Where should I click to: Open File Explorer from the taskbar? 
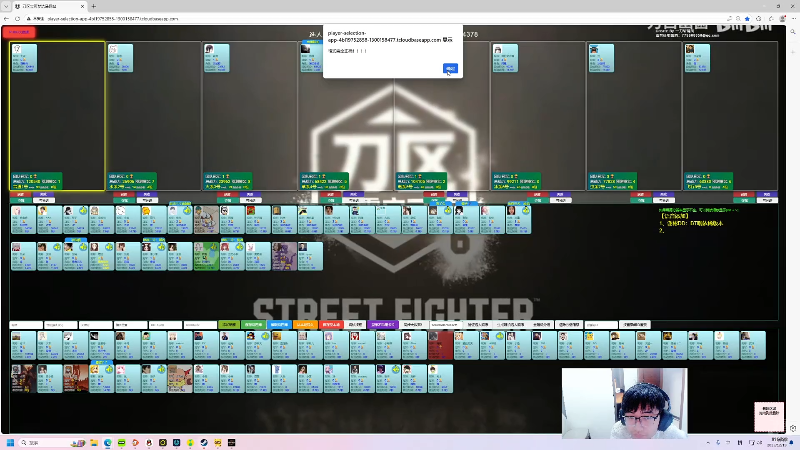(x=94, y=442)
